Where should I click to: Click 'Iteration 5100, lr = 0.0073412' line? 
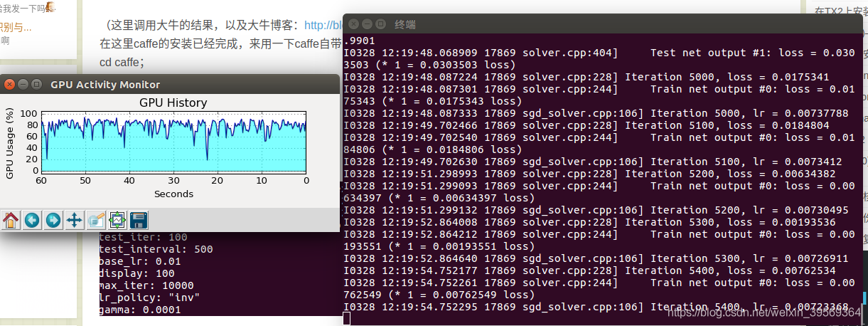coord(593,162)
